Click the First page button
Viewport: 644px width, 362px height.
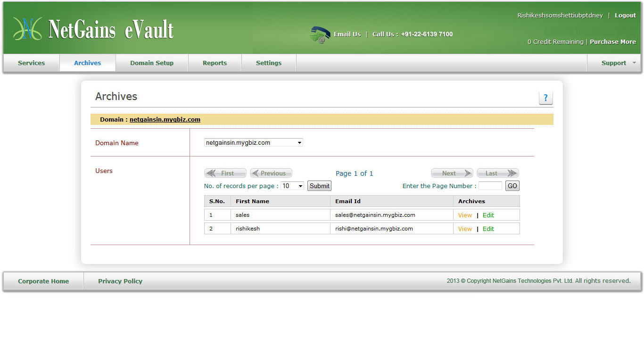tap(225, 173)
